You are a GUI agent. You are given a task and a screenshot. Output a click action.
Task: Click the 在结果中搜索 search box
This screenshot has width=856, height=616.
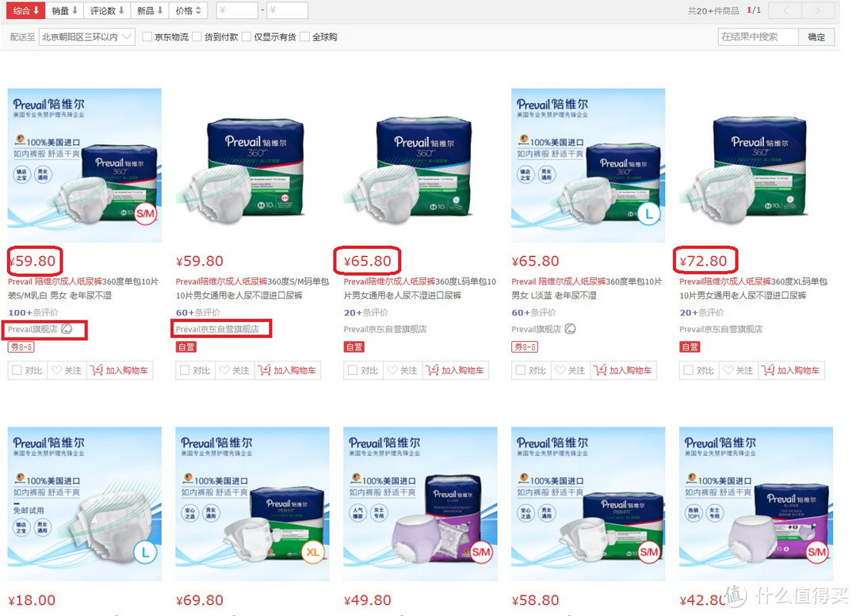(758, 36)
